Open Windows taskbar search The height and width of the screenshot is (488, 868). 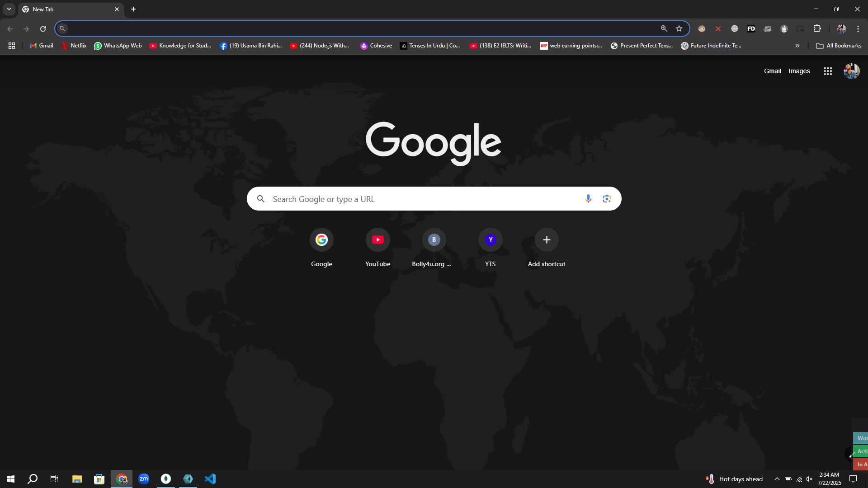pos(33,479)
